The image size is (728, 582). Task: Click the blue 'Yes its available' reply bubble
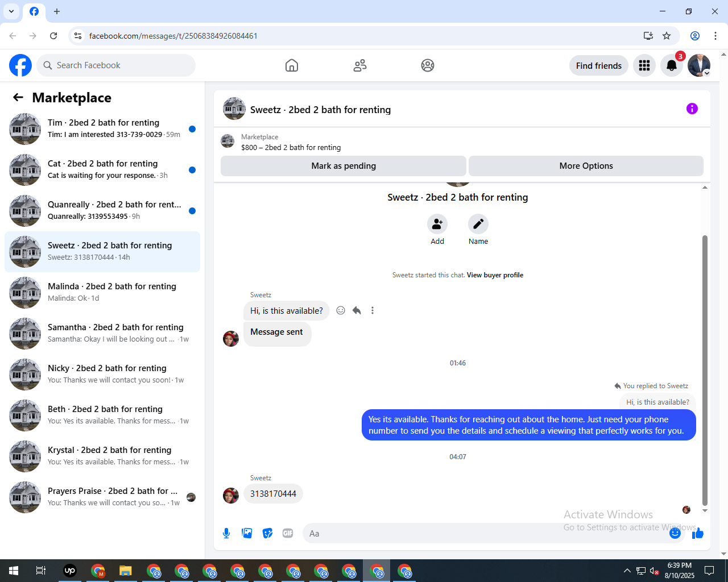coord(529,425)
